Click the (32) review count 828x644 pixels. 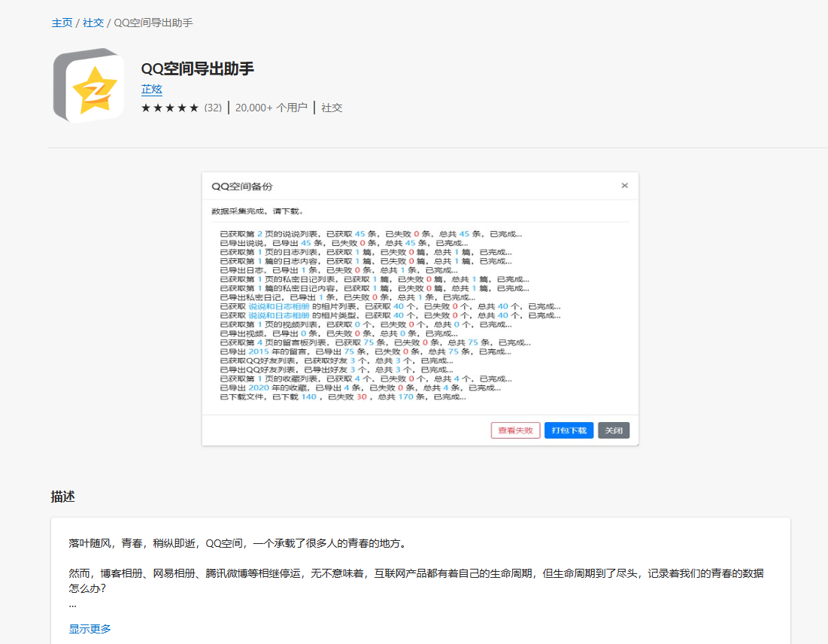(x=213, y=108)
